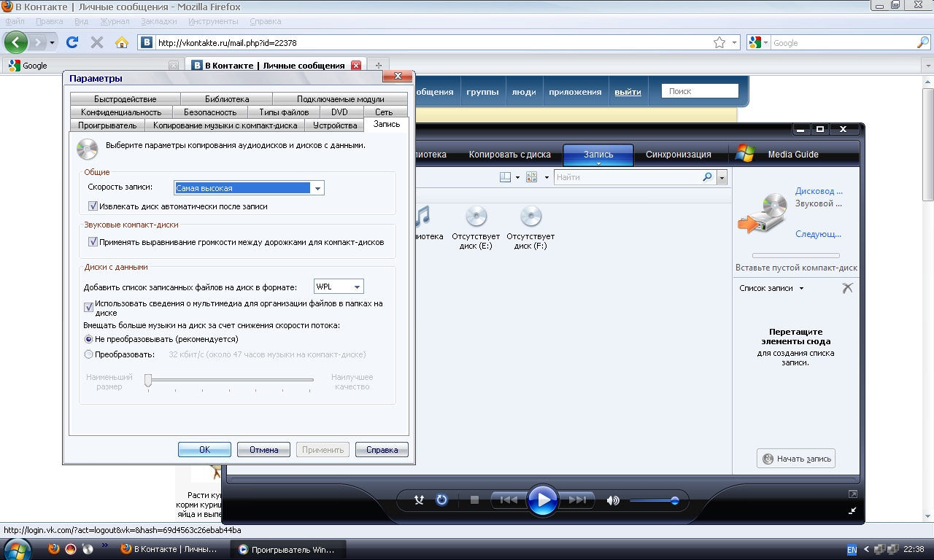Click the Next track button in Media Player
The height and width of the screenshot is (560, 934).
[x=577, y=500]
